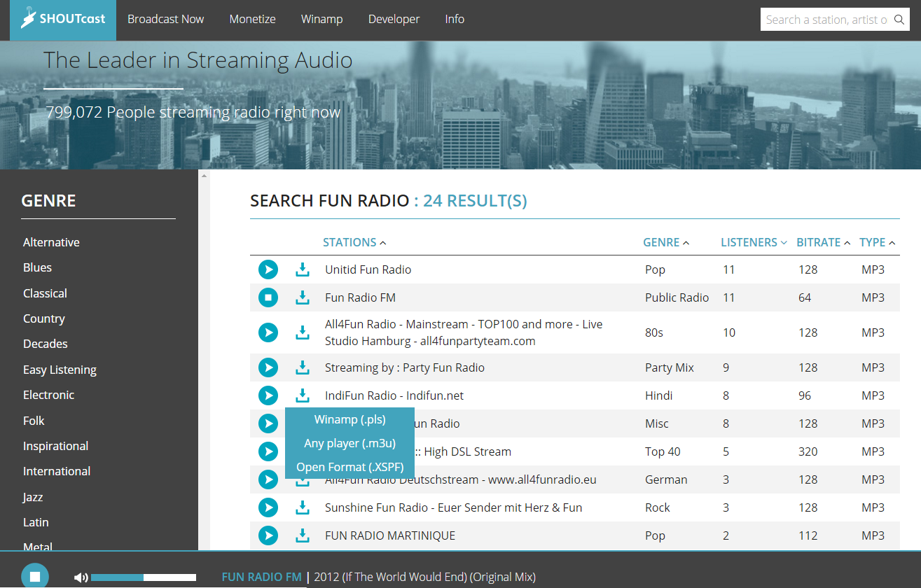
Task: Click download icon for FUN RADIO MARTINIQUE
Action: [x=302, y=535]
